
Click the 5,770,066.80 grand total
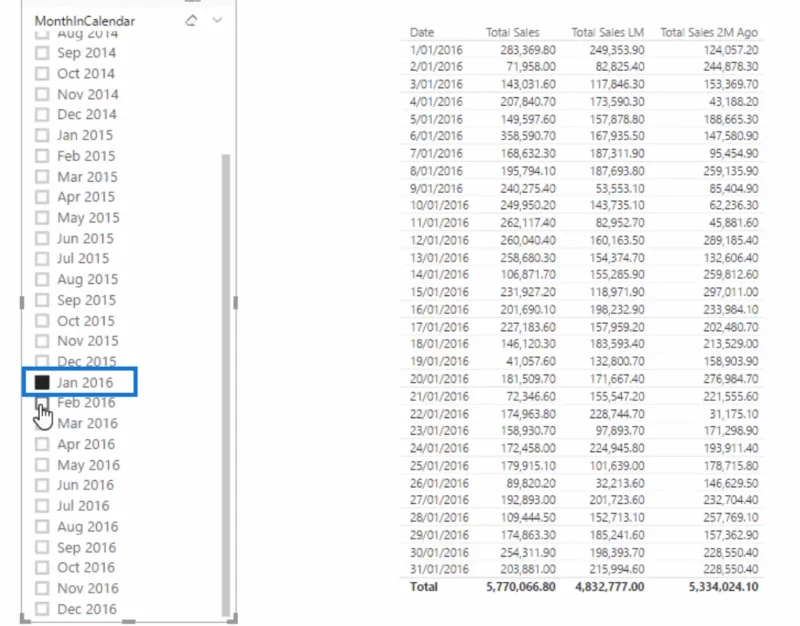click(x=520, y=587)
